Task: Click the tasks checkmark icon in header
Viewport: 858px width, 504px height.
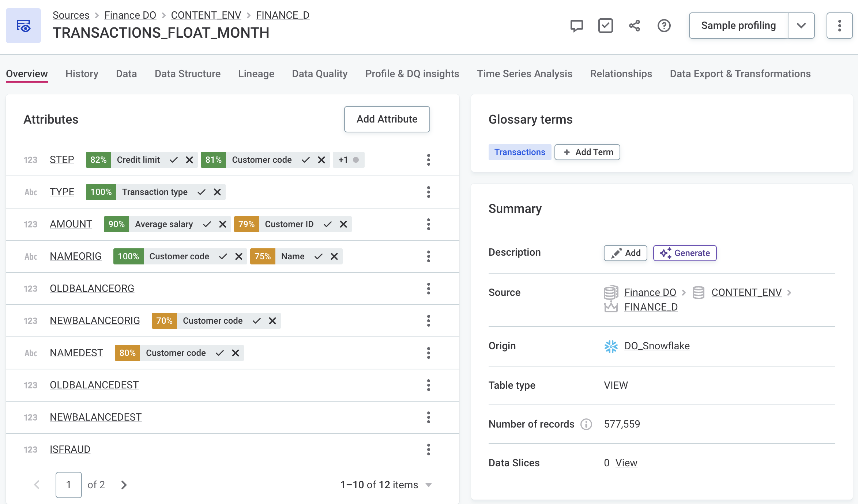Action: tap(605, 26)
